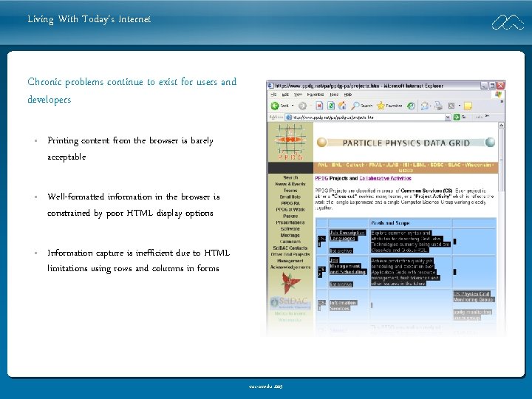Image resolution: width=532 pixels, height=399 pixels.
Task: Open Search with the magnifier icon
Action: click(x=355, y=106)
